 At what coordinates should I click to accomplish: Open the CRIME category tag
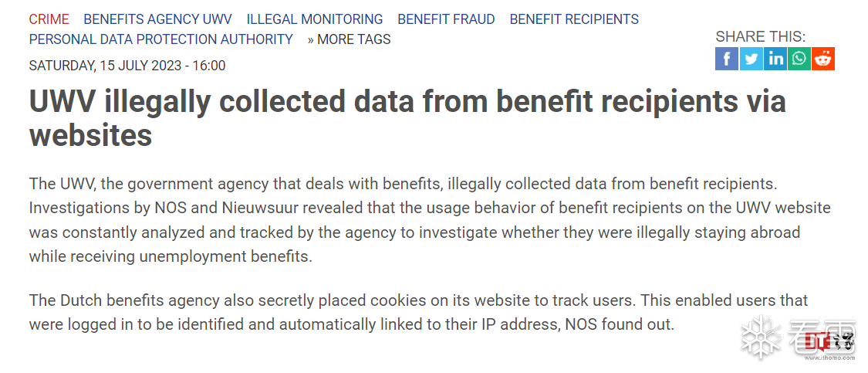49,19
